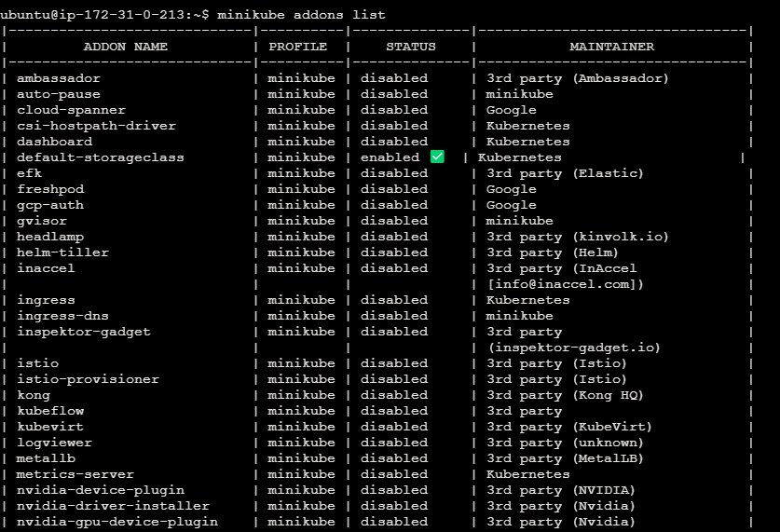Click the '3rd party (KubeVirt)' maintainer
Screen dimensions: 780x532
(x=569, y=427)
